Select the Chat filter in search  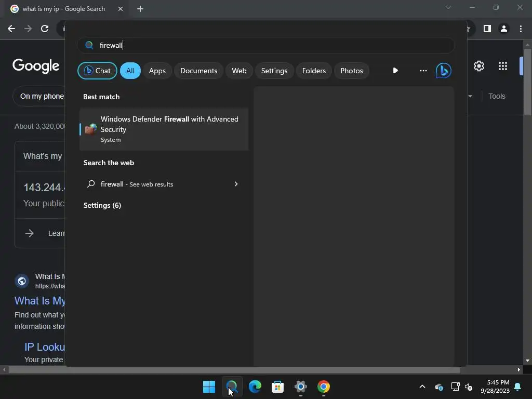point(97,71)
